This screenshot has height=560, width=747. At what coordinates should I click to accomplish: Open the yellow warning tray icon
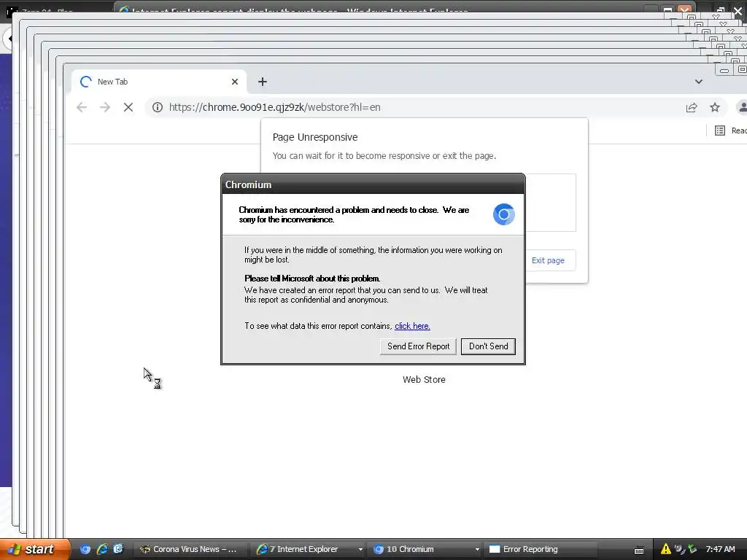[x=665, y=549]
